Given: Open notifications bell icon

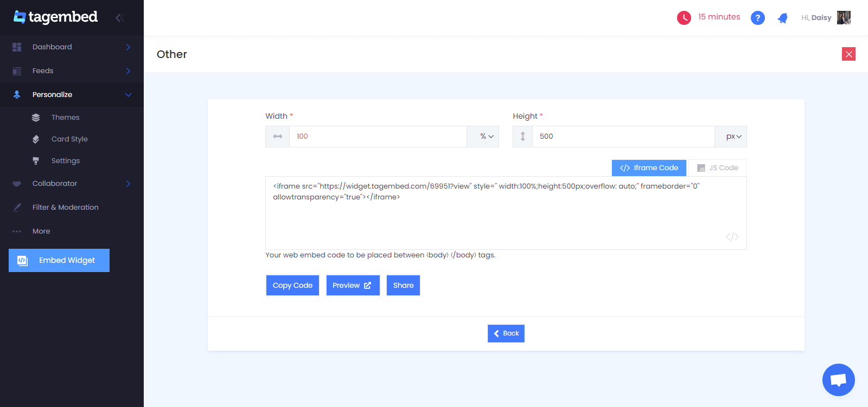Looking at the screenshot, I should click(782, 18).
